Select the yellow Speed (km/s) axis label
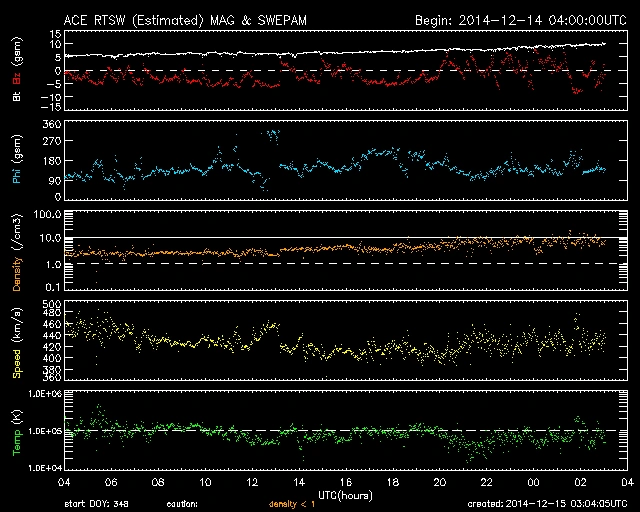640x512 pixels. point(17,342)
